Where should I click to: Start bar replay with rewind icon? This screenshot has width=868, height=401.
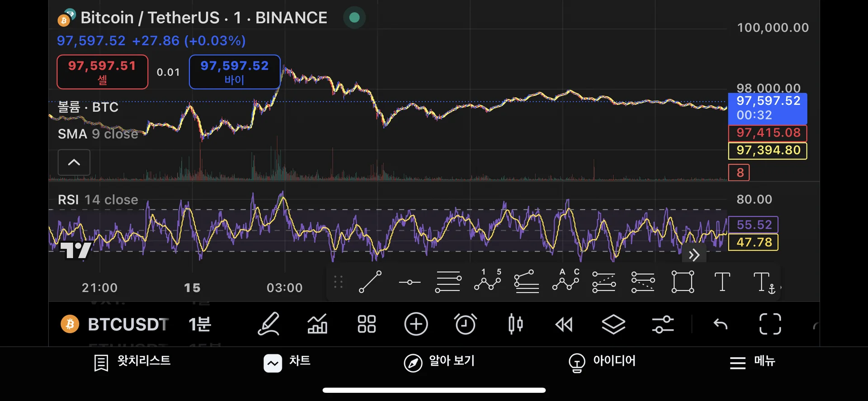pos(564,324)
